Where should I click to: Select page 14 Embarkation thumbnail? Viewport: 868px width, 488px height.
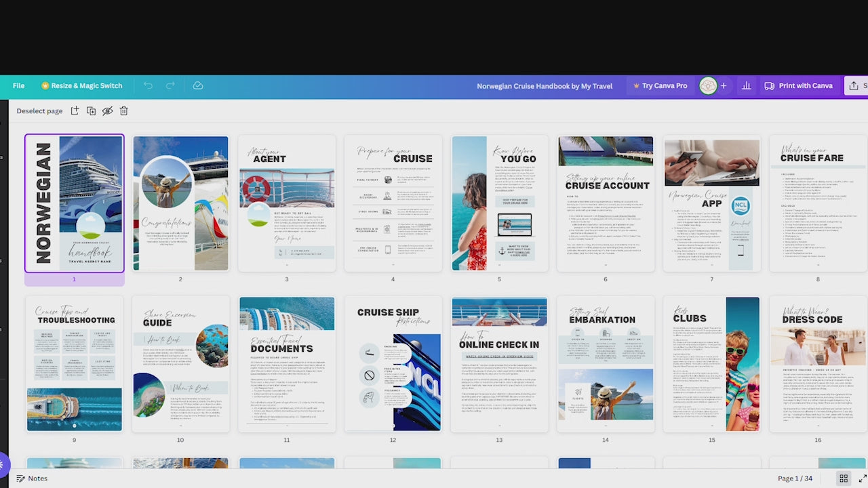coord(606,364)
